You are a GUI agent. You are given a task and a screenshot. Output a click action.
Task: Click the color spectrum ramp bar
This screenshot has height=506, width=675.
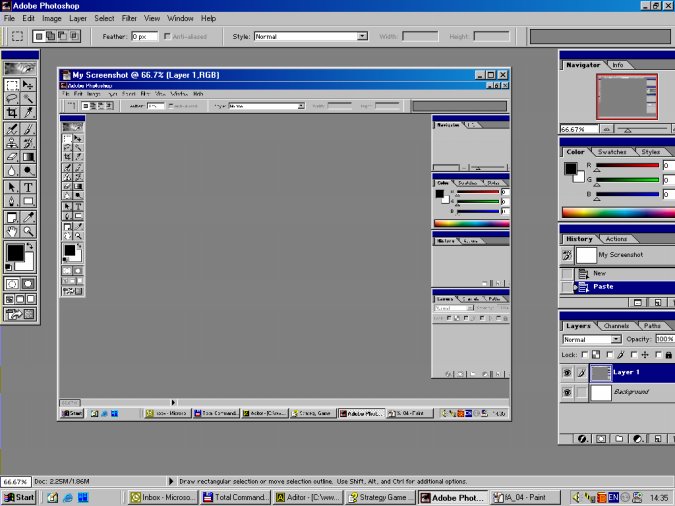pyautogui.click(x=617, y=212)
